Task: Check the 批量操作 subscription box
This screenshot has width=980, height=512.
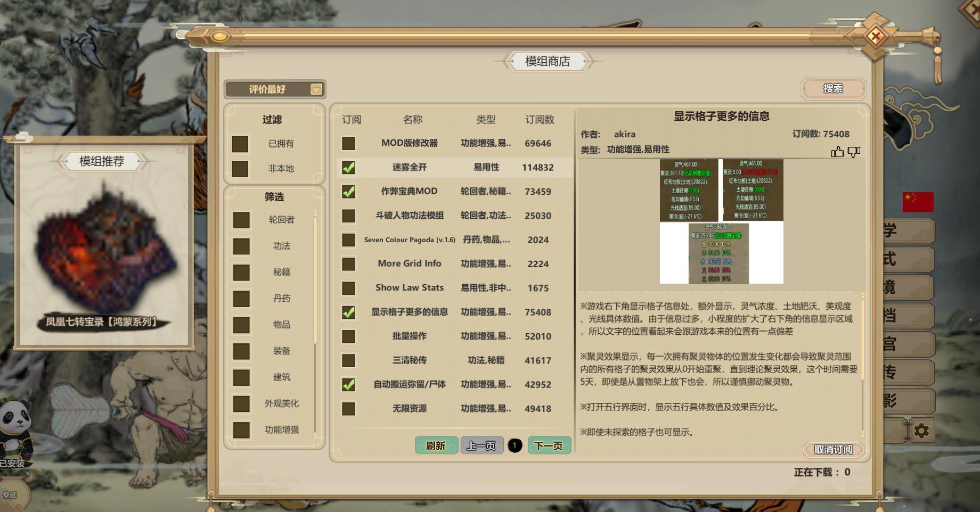Action: coord(348,336)
